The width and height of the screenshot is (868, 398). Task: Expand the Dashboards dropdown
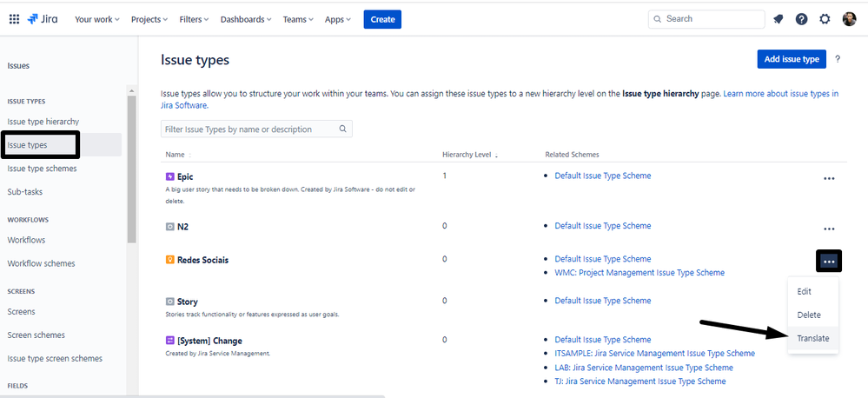pyautogui.click(x=245, y=19)
